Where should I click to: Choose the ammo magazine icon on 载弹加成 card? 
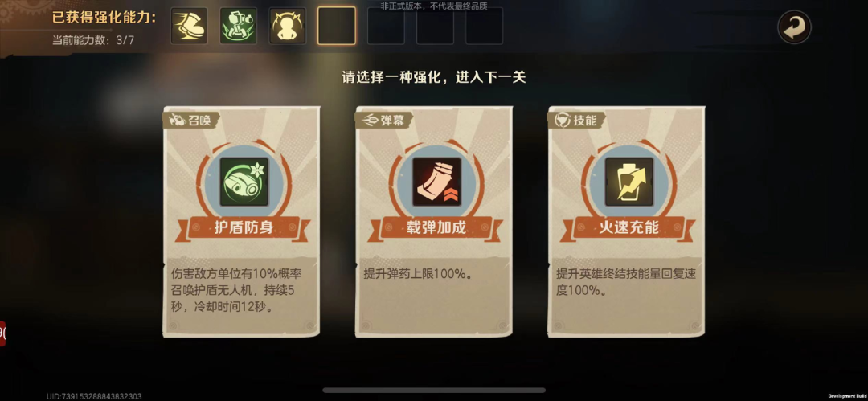[436, 182]
